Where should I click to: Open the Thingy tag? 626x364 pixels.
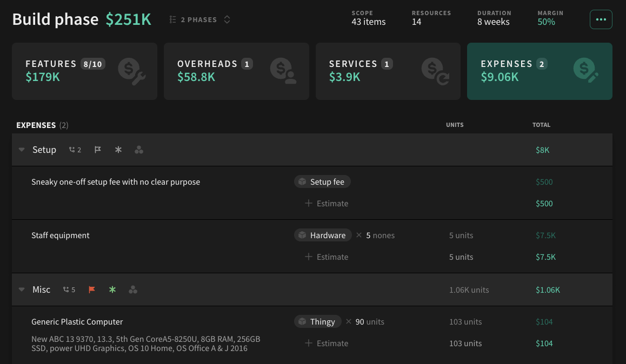coord(318,322)
